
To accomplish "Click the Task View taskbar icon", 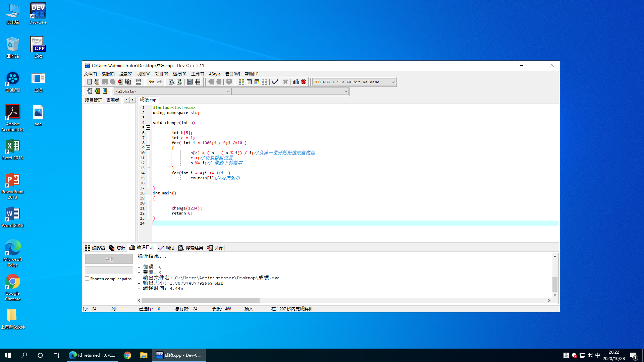I will tap(56, 355).
